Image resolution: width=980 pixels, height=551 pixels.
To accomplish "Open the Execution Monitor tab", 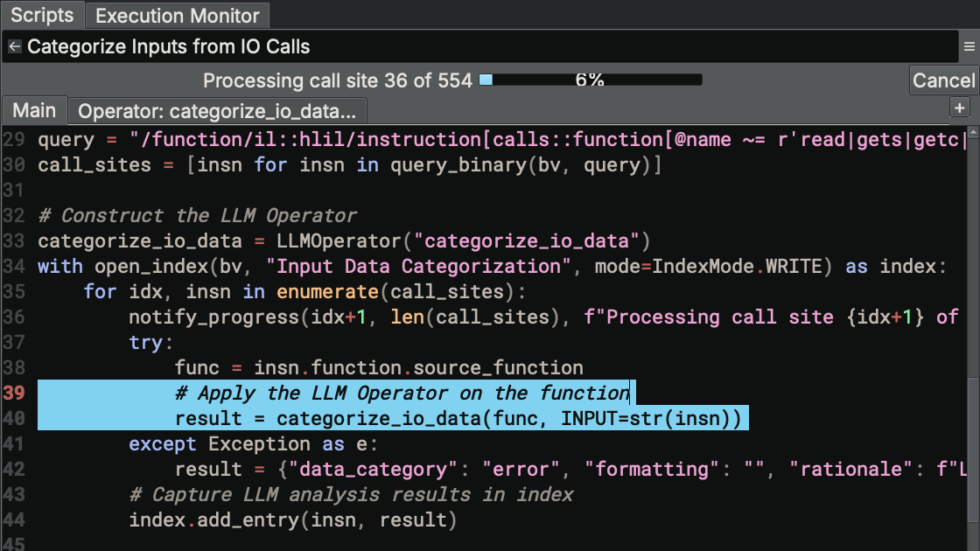I will pyautogui.click(x=177, y=15).
